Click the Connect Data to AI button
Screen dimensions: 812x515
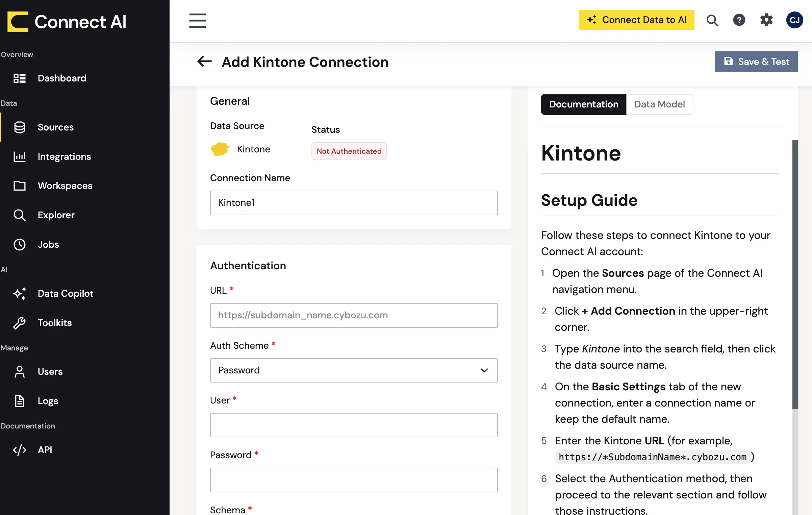(x=636, y=20)
